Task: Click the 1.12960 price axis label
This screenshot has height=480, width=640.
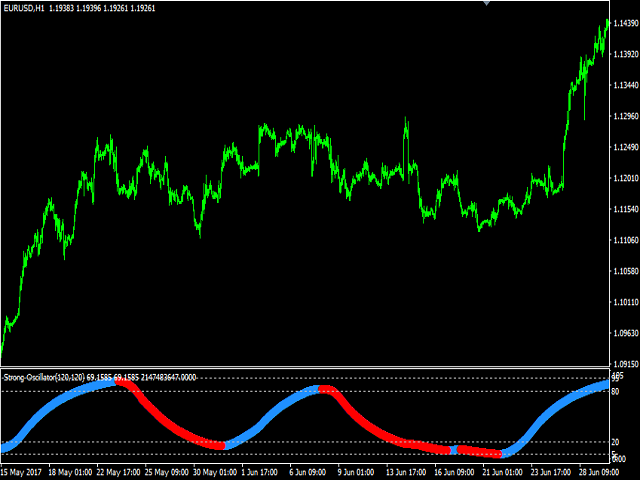Action: tap(626, 116)
